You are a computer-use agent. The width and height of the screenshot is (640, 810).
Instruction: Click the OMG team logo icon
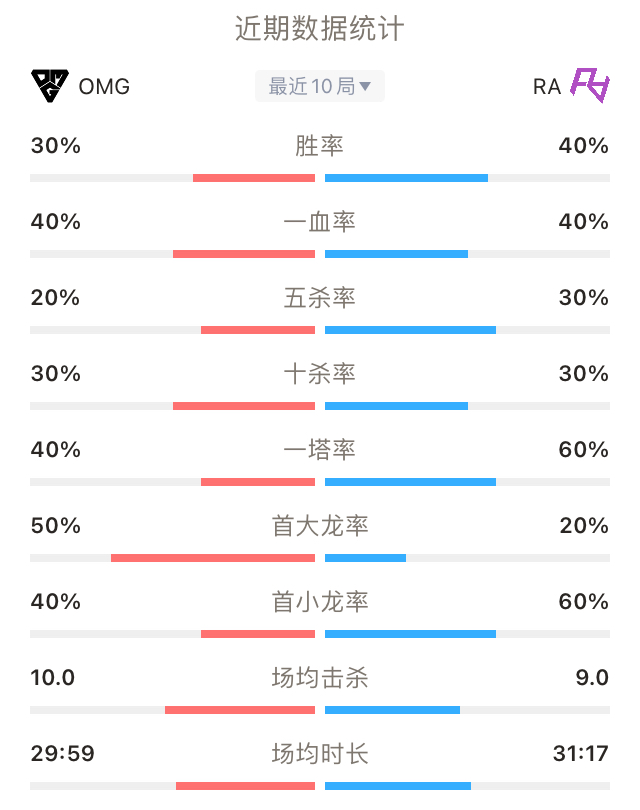click(x=50, y=86)
